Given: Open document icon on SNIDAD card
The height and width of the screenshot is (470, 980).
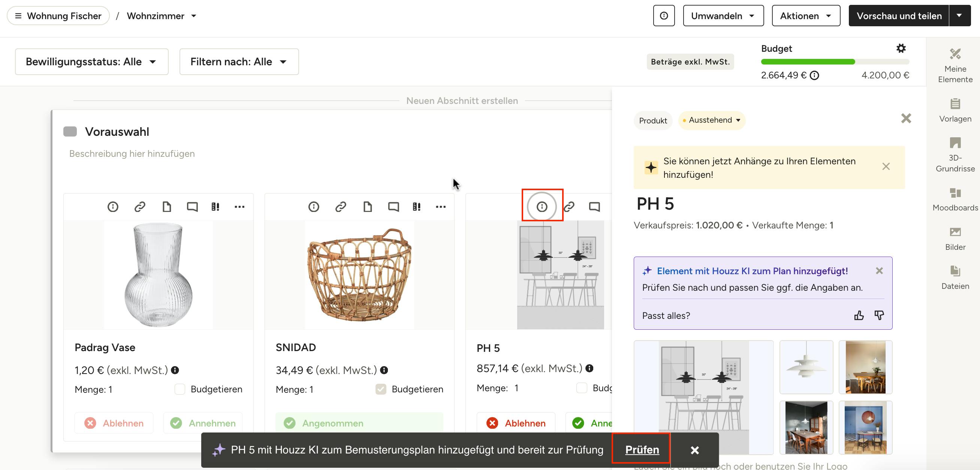Looking at the screenshot, I should point(368,207).
